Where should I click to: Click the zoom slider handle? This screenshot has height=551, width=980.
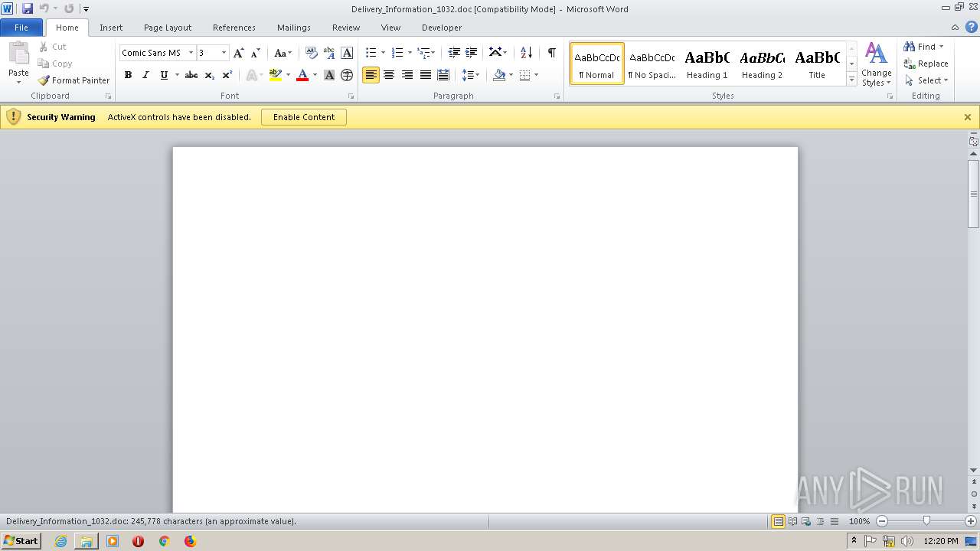point(926,521)
